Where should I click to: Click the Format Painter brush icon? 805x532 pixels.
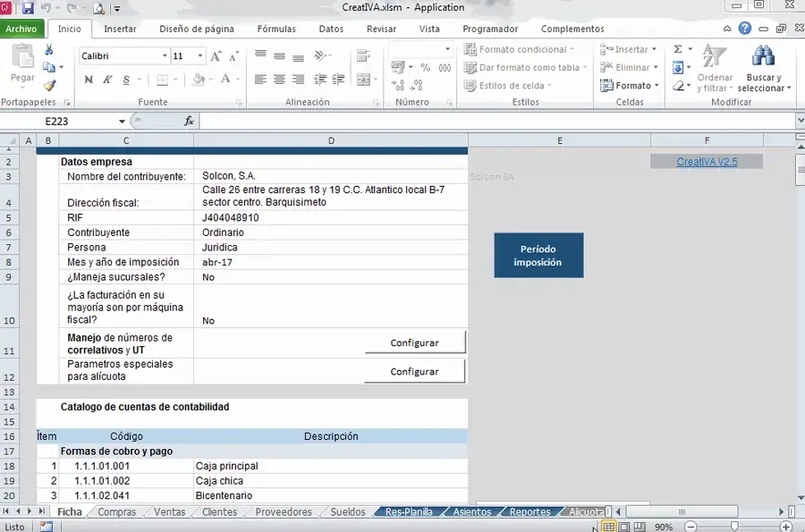(x=49, y=86)
